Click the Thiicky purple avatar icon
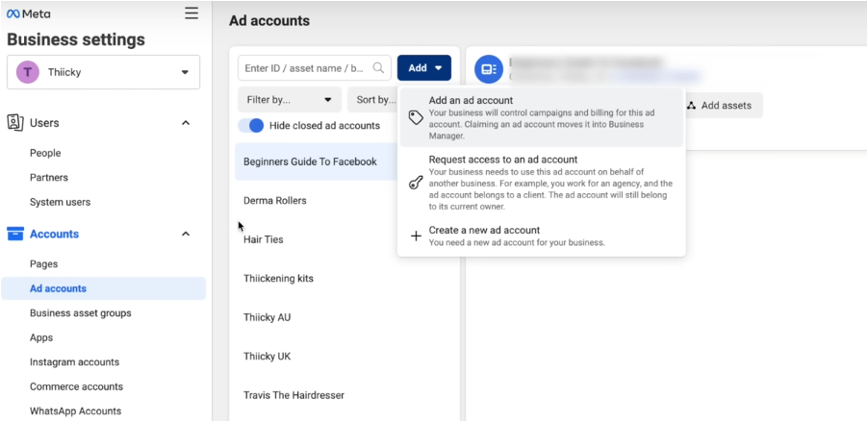The image size is (868, 422). [x=28, y=72]
